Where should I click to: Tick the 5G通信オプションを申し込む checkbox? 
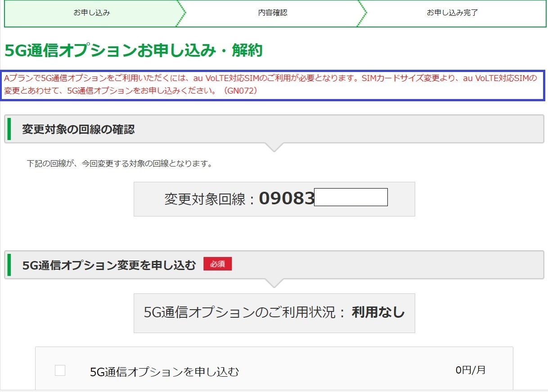pyautogui.click(x=60, y=370)
